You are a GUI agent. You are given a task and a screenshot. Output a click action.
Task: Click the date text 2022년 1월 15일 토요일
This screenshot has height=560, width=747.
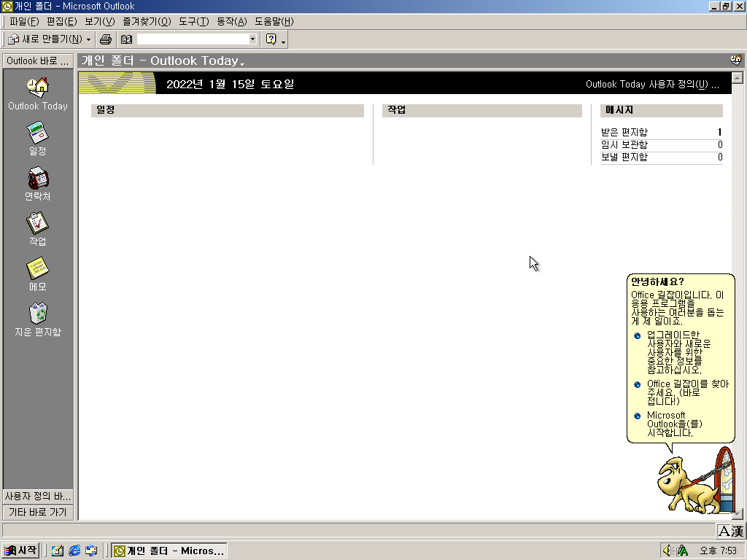pos(230,85)
